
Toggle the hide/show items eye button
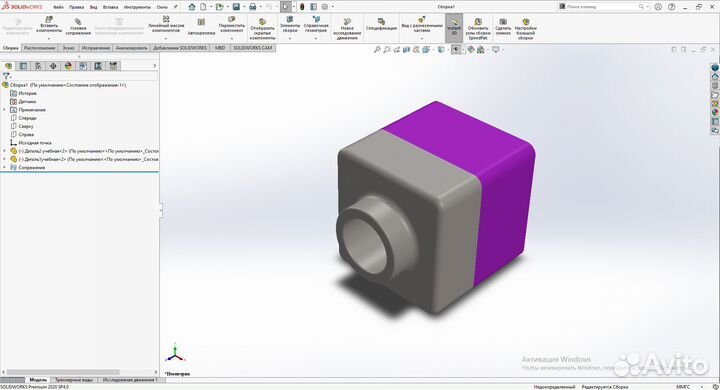pos(455,50)
